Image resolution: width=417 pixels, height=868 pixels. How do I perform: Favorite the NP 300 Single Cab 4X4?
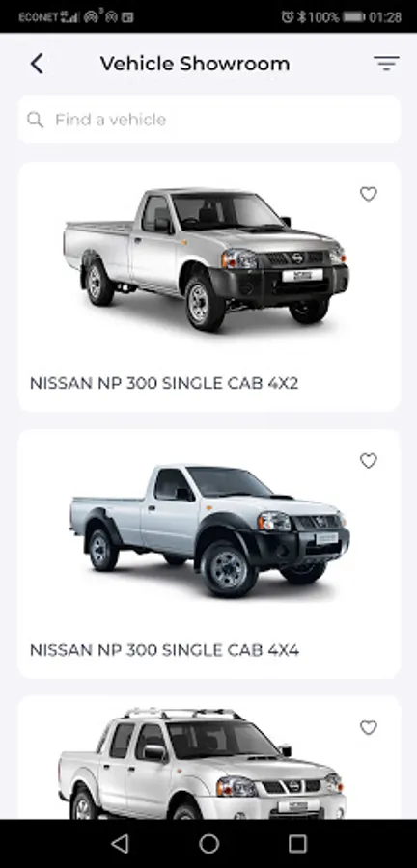[369, 461]
